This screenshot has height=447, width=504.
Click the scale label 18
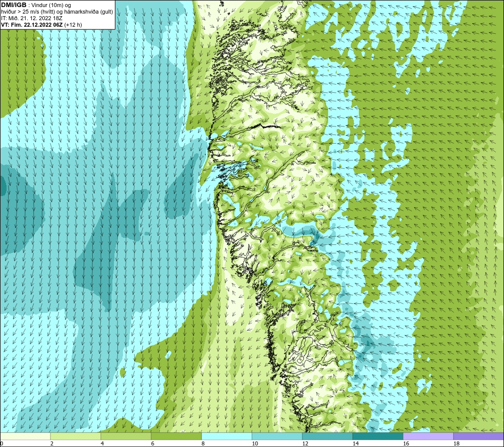click(x=456, y=444)
